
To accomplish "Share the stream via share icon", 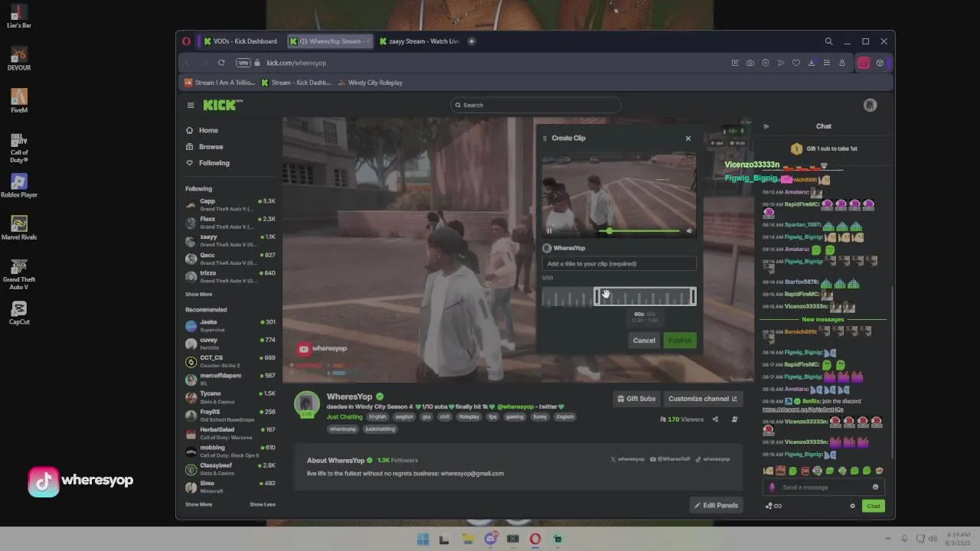I will 715,419.
